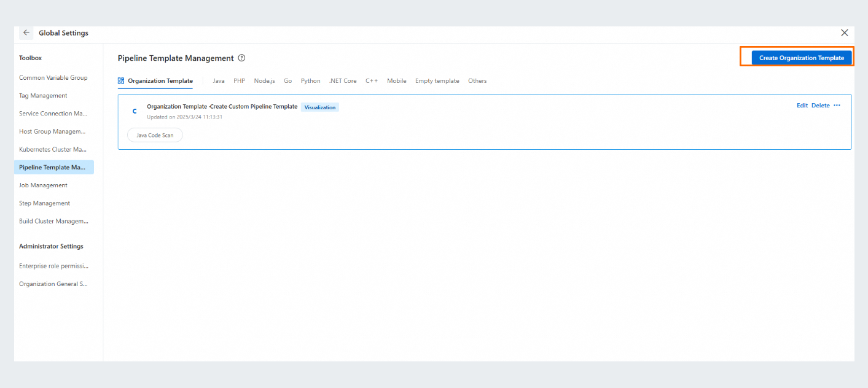Viewport: 868px width, 388px height.
Task: Click the Toolbox section heading
Action: pyautogui.click(x=31, y=58)
